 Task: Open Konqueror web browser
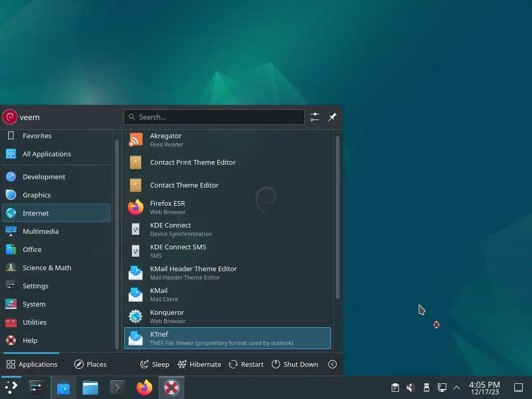pyautogui.click(x=228, y=316)
